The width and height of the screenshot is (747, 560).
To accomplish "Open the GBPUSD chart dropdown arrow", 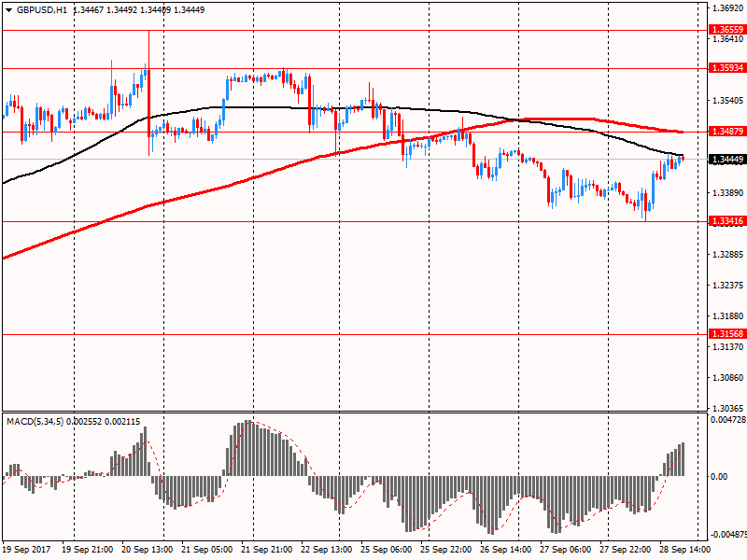I will click(8, 10).
